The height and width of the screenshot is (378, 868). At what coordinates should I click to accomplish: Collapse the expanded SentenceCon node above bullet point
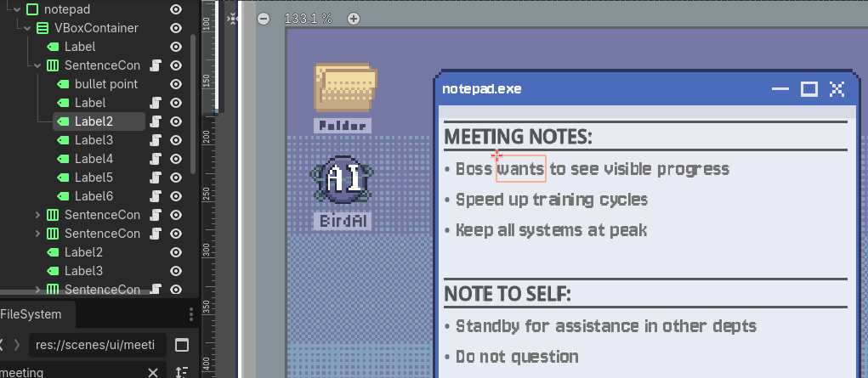click(37, 65)
